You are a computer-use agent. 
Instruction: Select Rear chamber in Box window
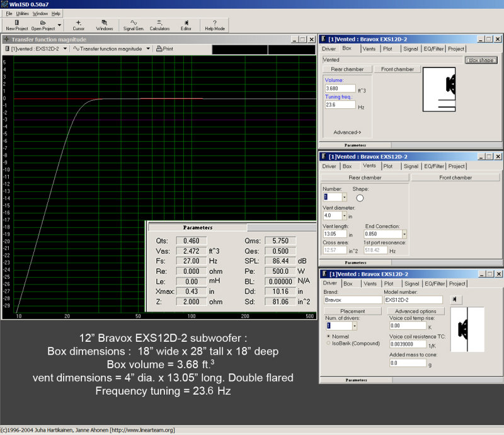[347, 69]
